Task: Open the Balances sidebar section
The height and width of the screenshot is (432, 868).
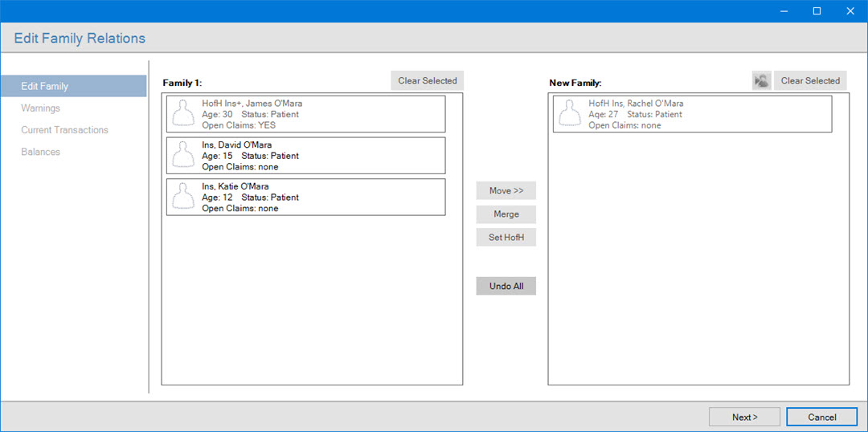Action: click(x=41, y=152)
